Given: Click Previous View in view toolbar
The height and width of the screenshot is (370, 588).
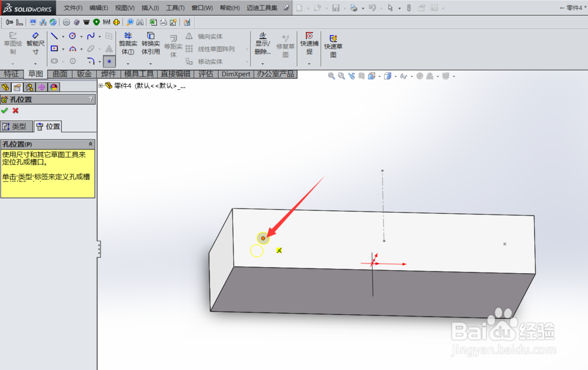Looking at the screenshot, I should [352, 76].
